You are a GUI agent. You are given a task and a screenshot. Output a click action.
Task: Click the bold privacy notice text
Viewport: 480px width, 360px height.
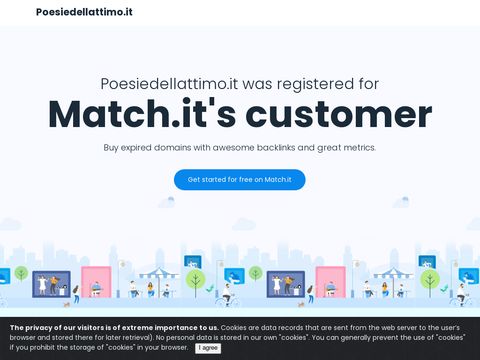pyautogui.click(x=114, y=328)
